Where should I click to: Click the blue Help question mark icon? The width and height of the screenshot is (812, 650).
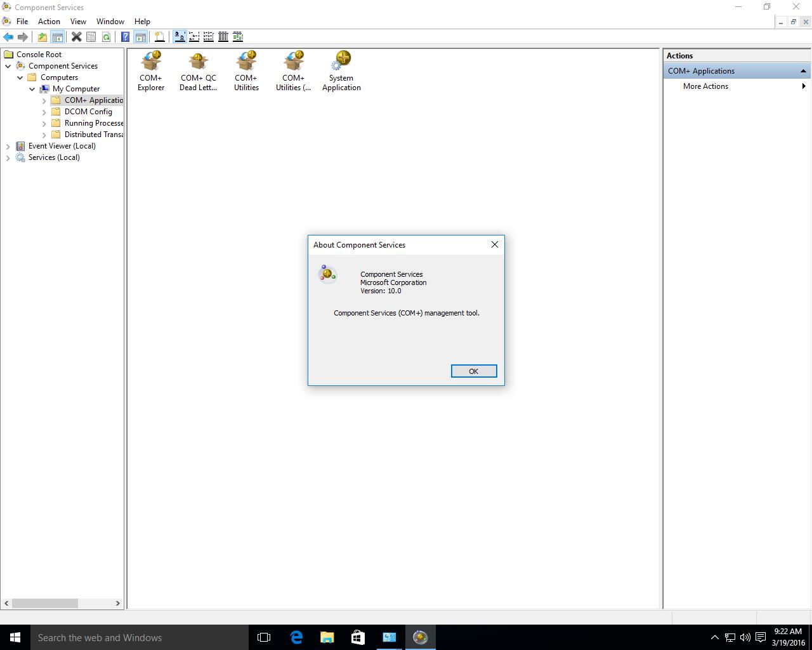[126, 37]
